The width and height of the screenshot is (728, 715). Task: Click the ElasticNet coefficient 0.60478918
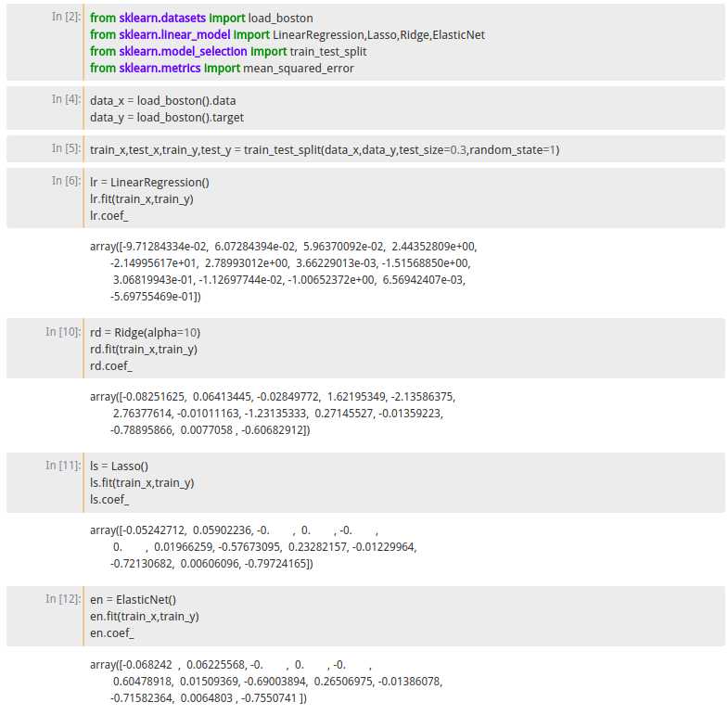(142, 682)
